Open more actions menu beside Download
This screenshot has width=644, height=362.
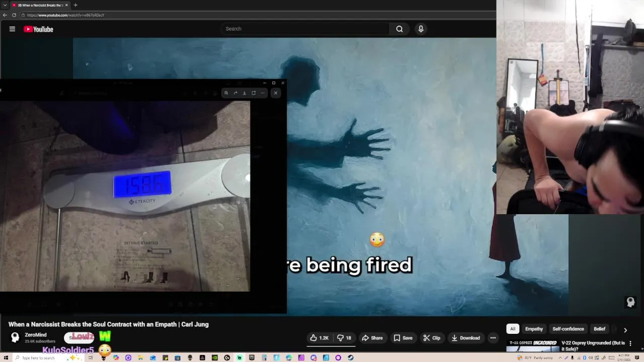point(493,338)
